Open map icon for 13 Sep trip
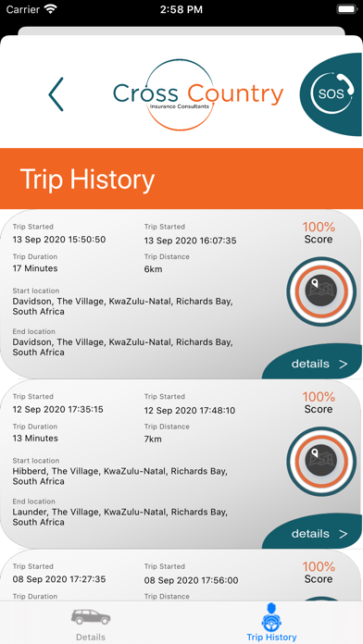This screenshot has width=363, height=644. 321,291
